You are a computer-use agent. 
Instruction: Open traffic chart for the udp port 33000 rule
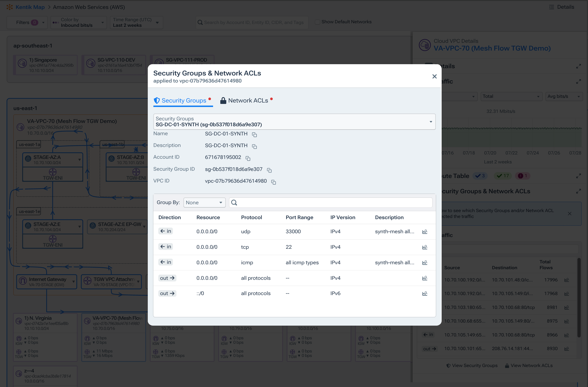click(425, 232)
